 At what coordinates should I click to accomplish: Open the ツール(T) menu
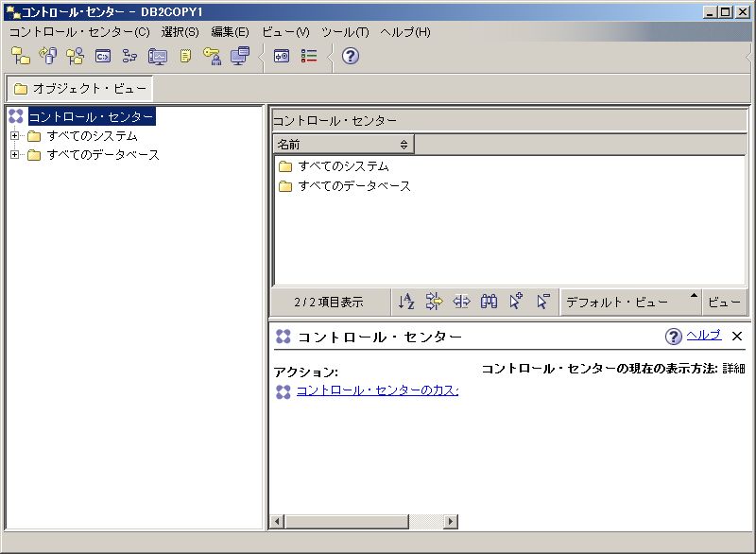pos(345,32)
